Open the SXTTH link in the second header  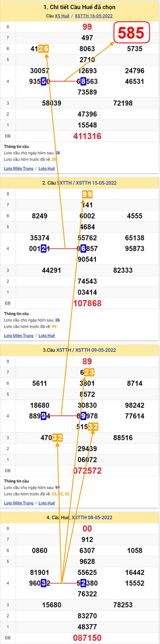point(64,183)
